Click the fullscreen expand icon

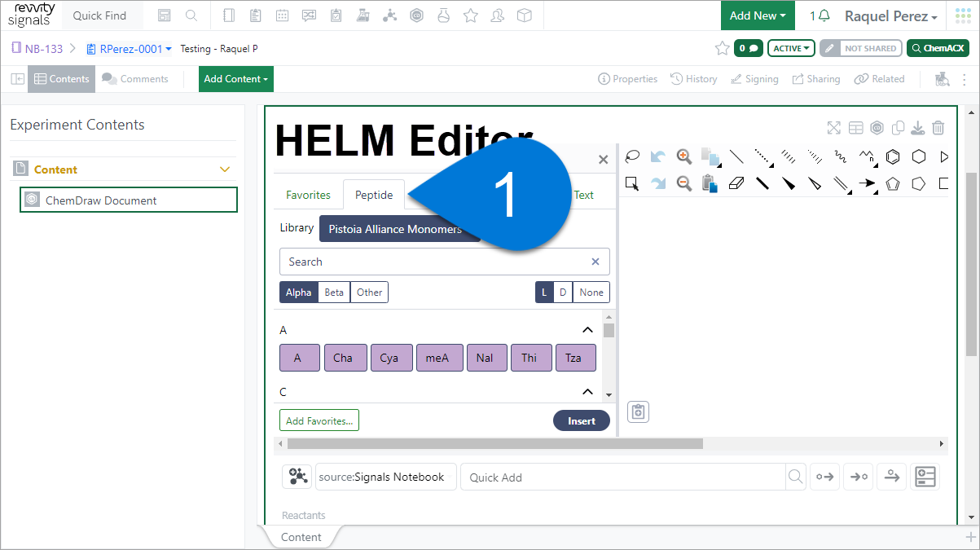833,128
